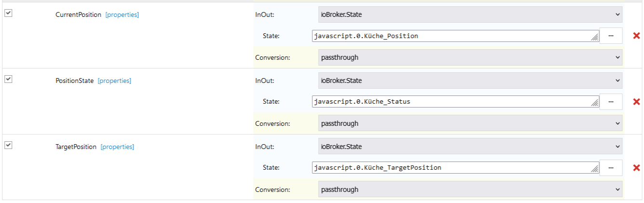
Task: Open TargetPosition properties link
Action: tap(117, 147)
